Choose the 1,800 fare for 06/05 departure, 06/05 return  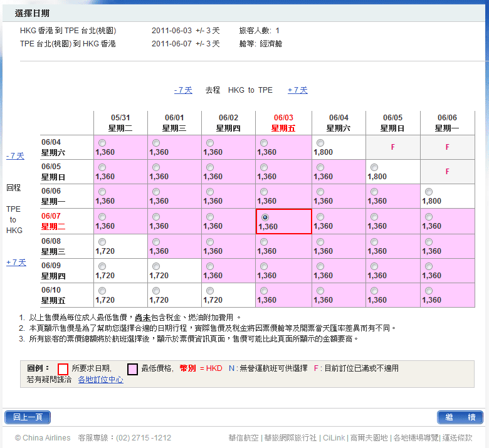coord(374,167)
